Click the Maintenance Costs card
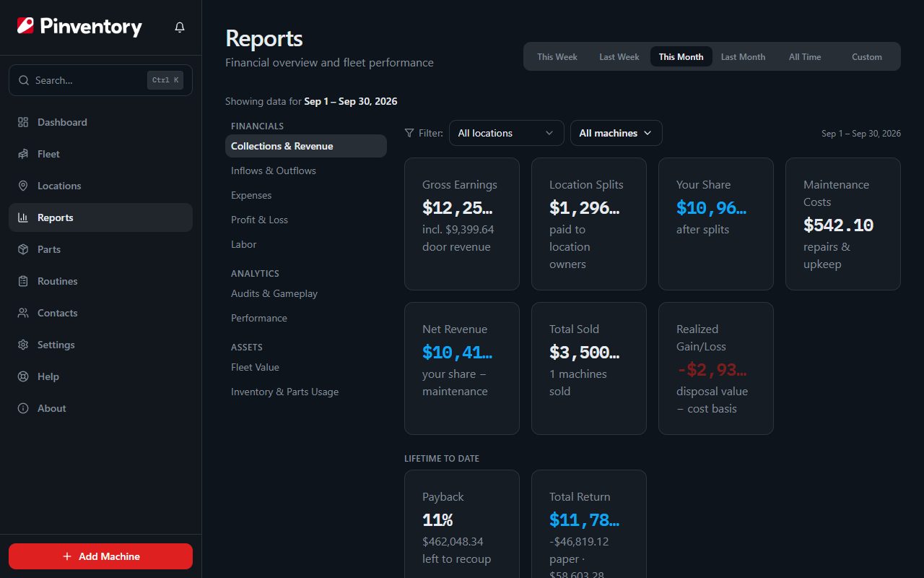 click(x=843, y=224)
